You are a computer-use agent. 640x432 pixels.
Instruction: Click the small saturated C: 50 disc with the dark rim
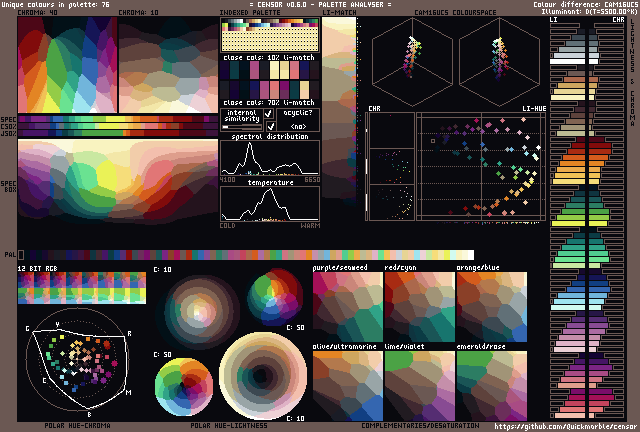(275, 297)
